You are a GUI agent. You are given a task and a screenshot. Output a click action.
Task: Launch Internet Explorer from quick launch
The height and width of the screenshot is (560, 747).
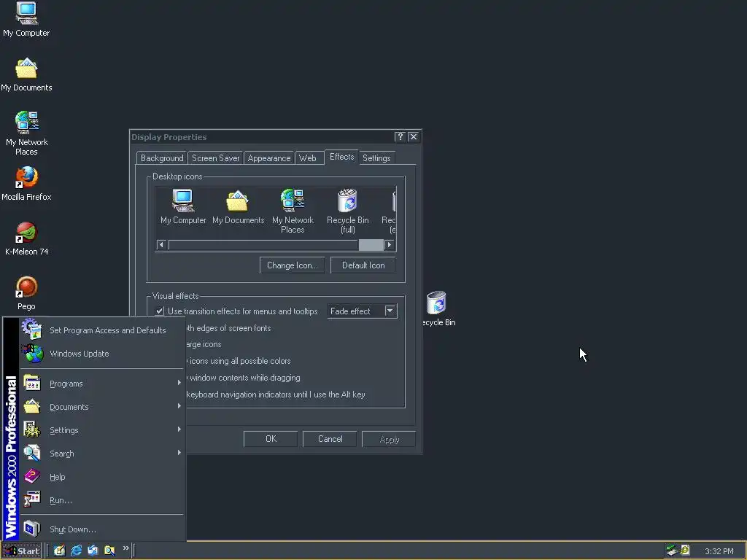[76, 551]
